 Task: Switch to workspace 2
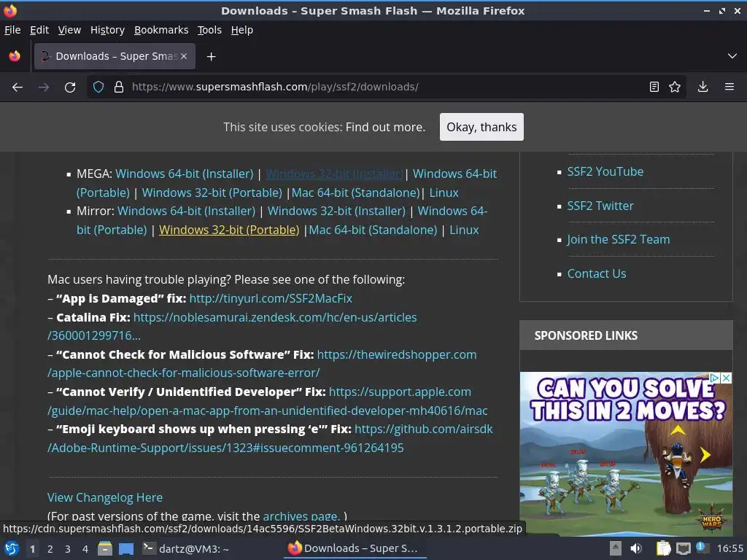coord(50,549)
